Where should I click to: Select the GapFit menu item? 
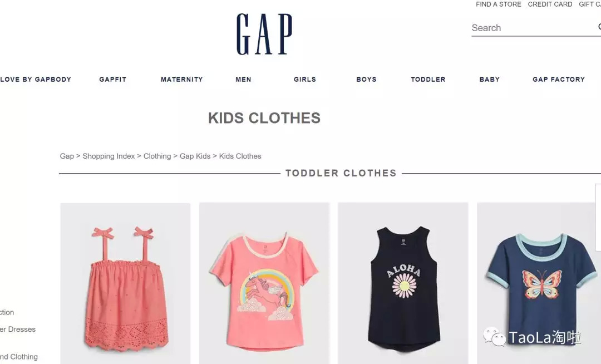pos(112,80)
